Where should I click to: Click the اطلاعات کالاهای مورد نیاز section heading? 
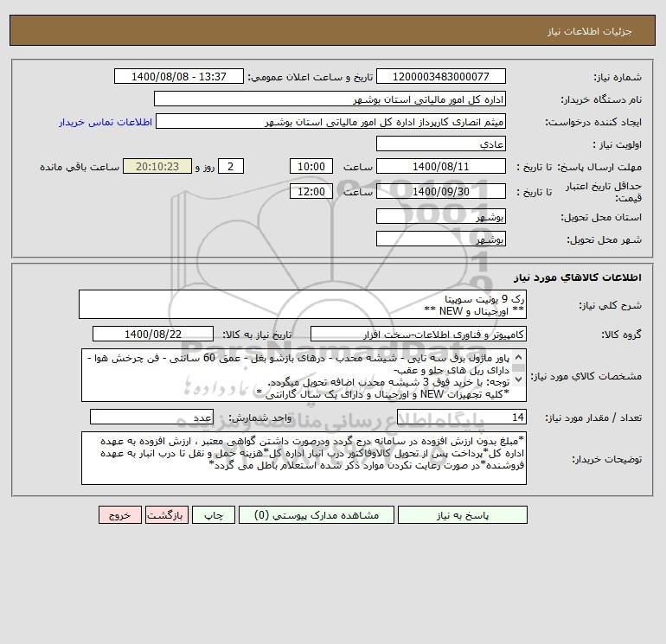click(x=577, y=277)
